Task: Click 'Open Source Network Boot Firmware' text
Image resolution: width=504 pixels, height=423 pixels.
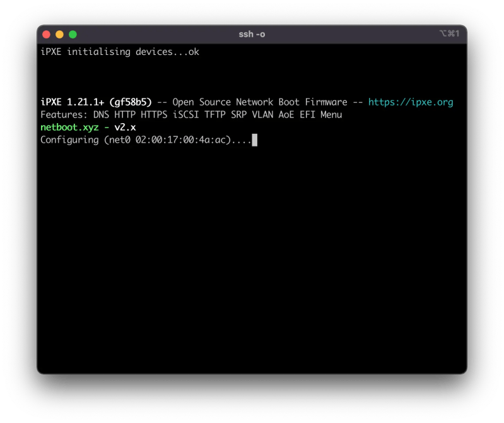Action: point(260,102)
